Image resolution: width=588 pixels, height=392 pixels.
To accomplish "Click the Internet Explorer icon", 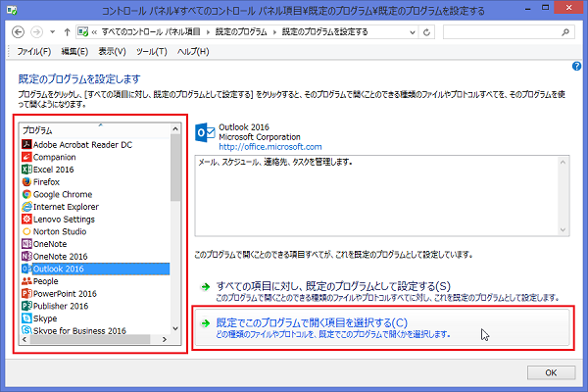I will click(26, 207).
